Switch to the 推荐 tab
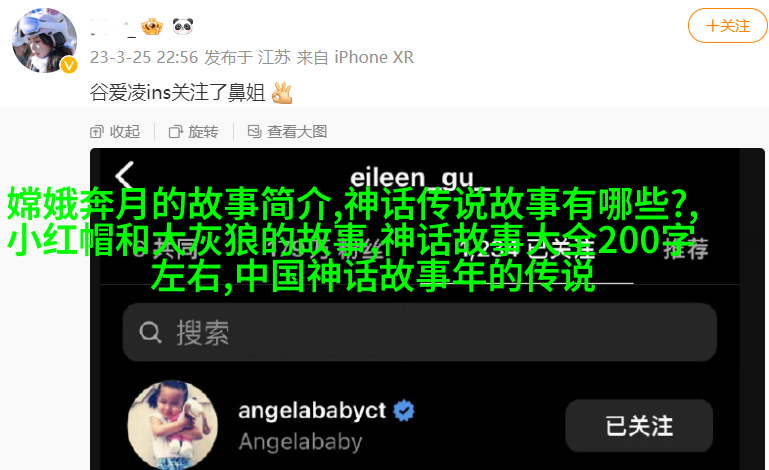Viewport: 769px width, 470px height. tap(686, 249)
